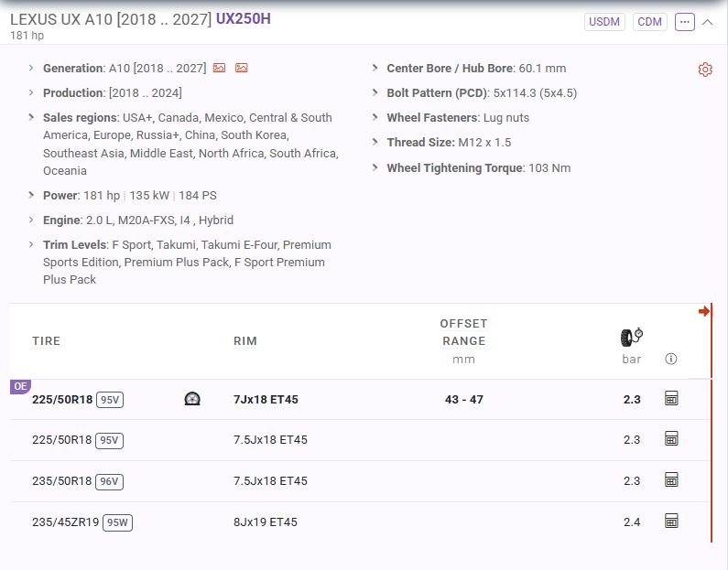This screenshot has width=728, height=570.
Task: Click the RIM column header
Action: [245, 341]
